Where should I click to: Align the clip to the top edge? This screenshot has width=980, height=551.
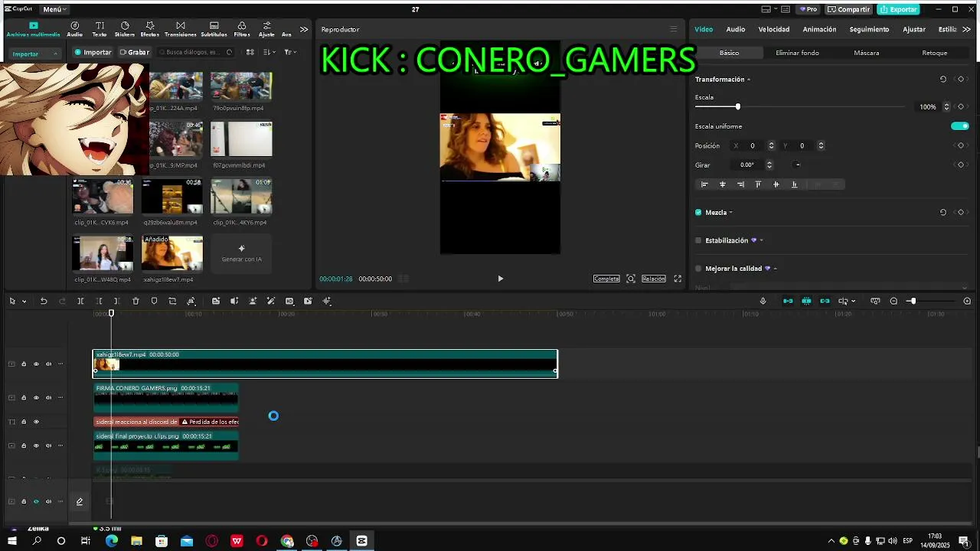(x=758, y=184)
